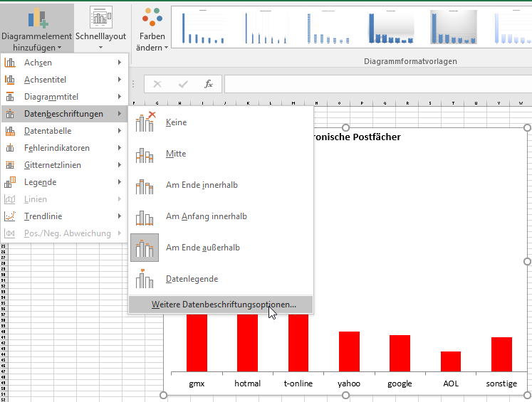Viewport: 532px width, 402px height.
Task: Open Farben ändern color palette
Action: [152, 28]
